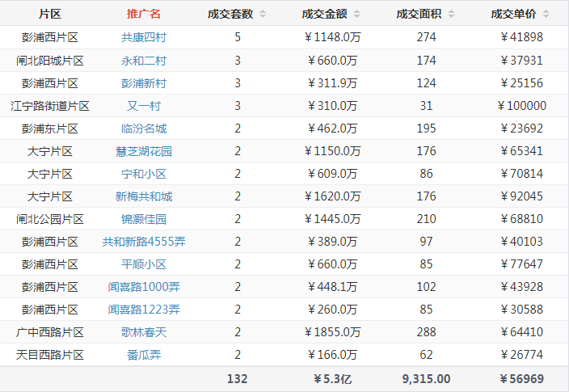This screenshot has width=569, height=392.
Task: Select the 闸北公园片区 cell
Action: pos(50,219)
